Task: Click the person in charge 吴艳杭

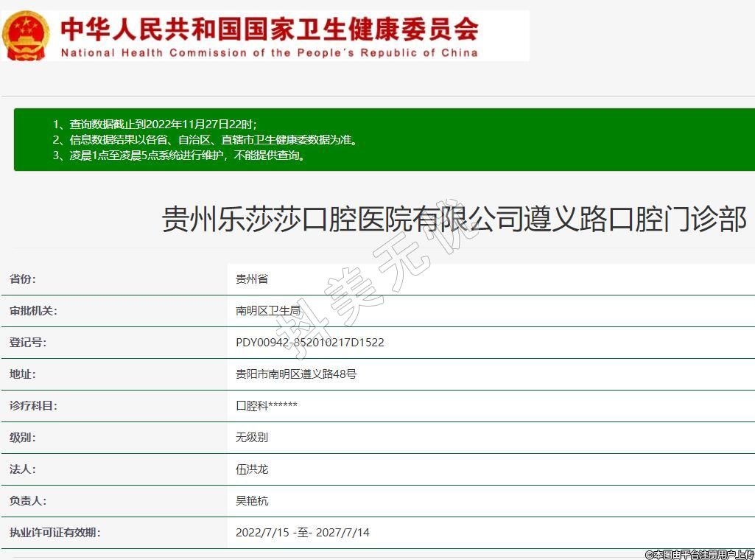Action: [252, 501]
